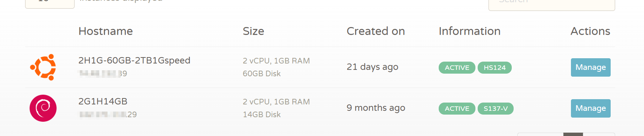Click the Information column header
Viewport: 644px width, 136px height.
pos(469,31)
